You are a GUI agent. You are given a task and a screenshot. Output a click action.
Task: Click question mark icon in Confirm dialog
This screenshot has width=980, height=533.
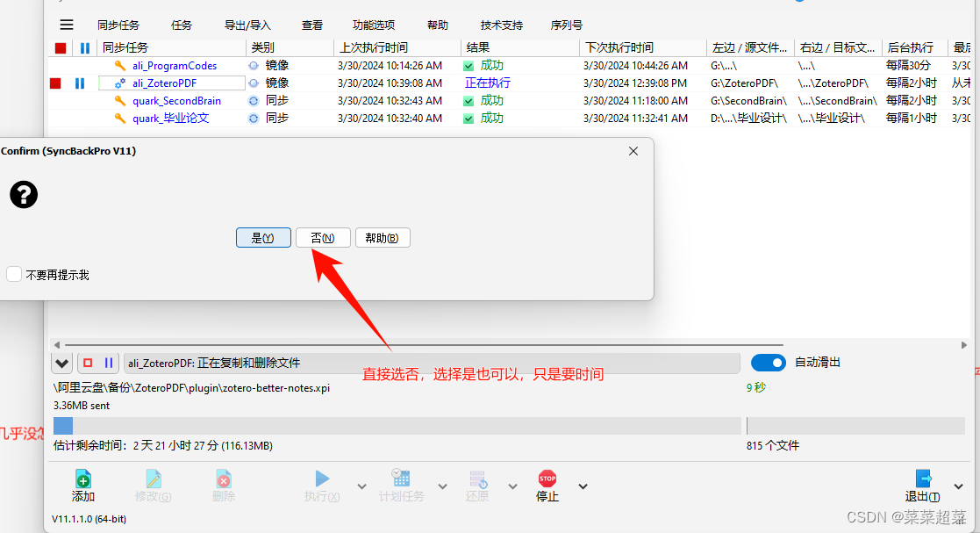[x=24, y=195]
